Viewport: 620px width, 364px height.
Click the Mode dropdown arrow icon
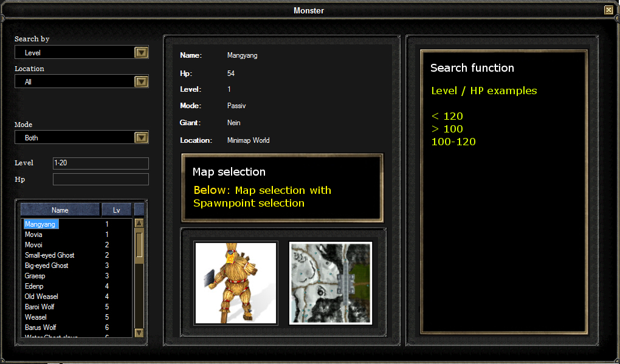point(141,137)
